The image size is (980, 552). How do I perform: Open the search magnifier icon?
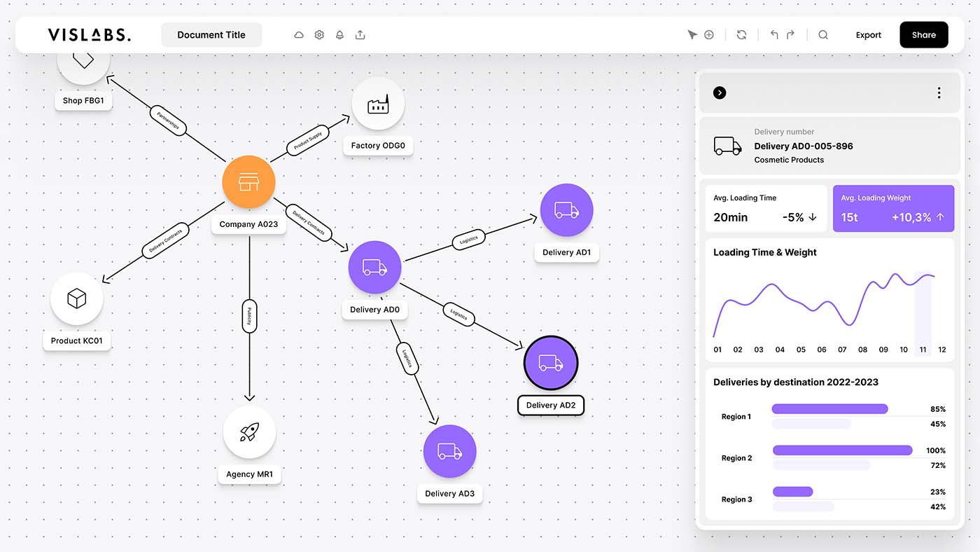pos(823,35)
